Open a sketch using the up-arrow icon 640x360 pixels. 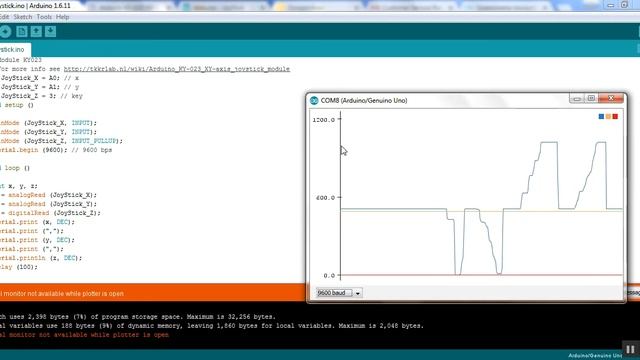(x=36, y=31)
